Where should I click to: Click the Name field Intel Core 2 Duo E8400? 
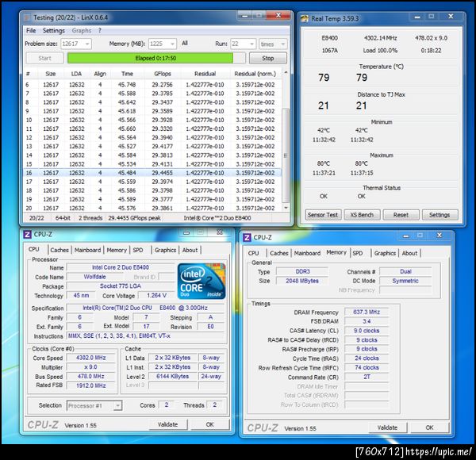pos(121,267)
